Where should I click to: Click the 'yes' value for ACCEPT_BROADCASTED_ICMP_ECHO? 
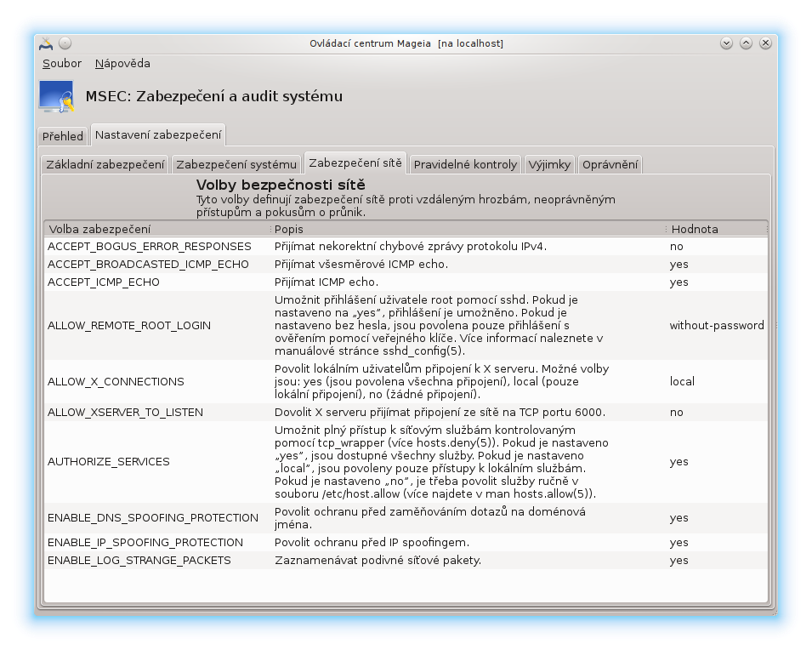(x=679, y=265)
